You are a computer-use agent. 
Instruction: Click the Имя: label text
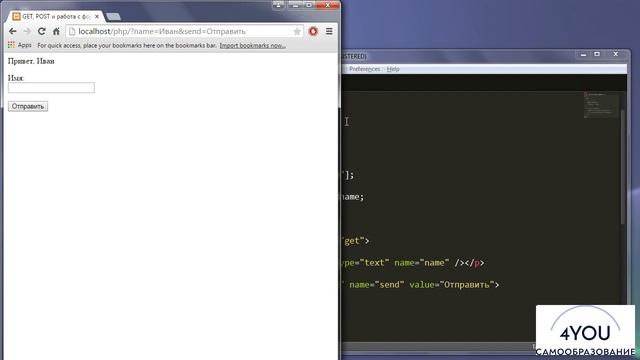click(x=16, y=78)
